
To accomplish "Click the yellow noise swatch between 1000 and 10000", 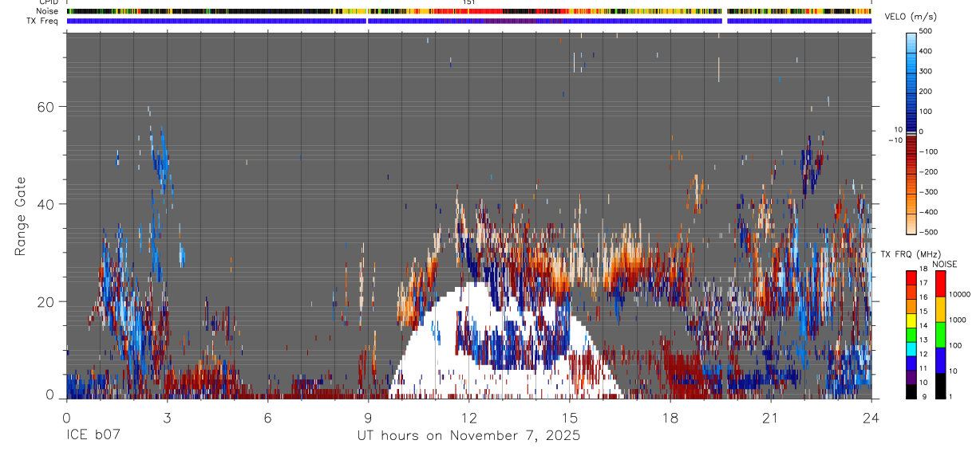I will point(940,309).
